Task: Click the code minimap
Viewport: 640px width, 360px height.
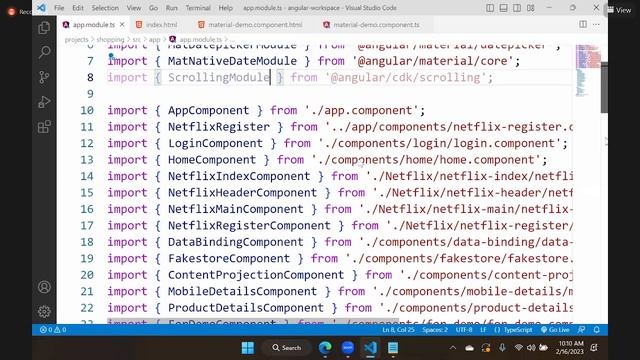Action: tap(587, 70)
